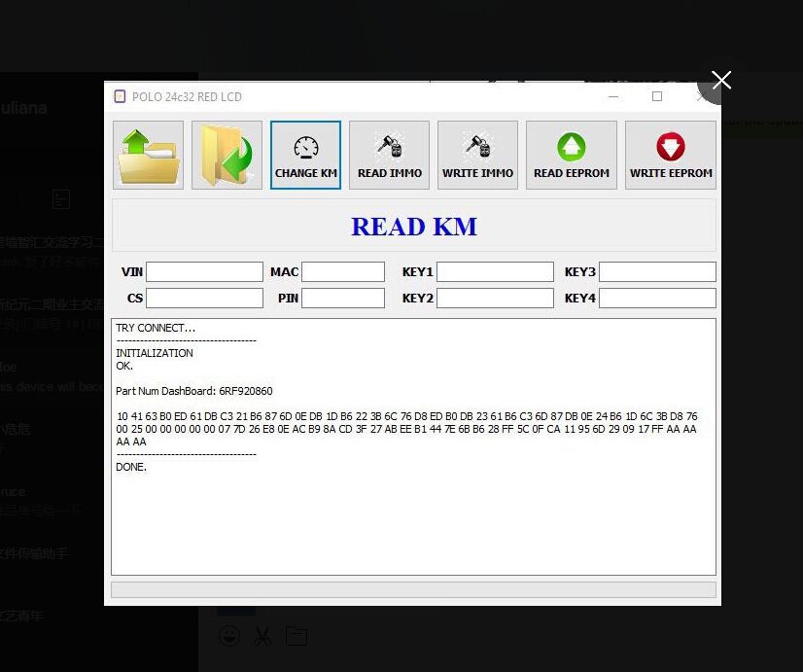Select the KEY3 input field

pos(657,272)
